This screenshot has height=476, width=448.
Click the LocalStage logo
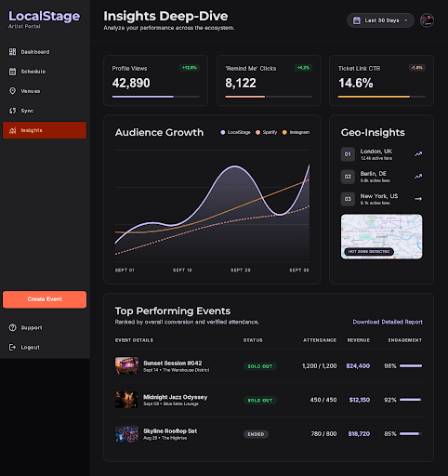[44, 16]
